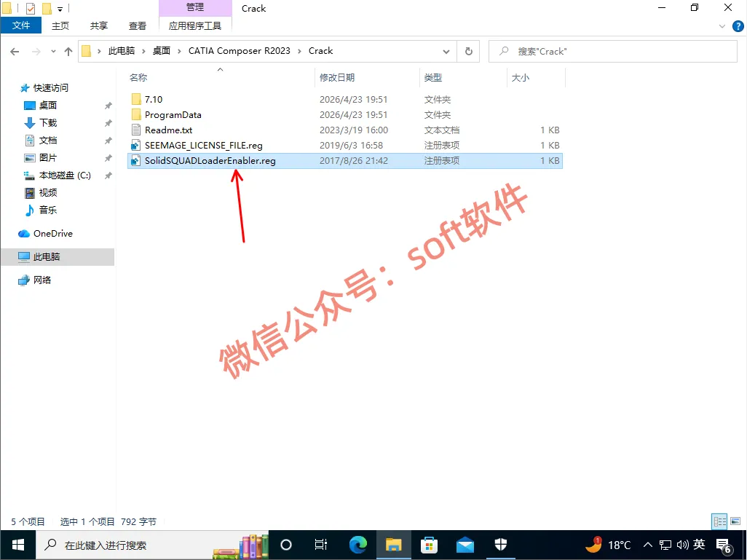Viewport: 747px width, 560px height.
Task: Click CATIA Composer R2023 in breadcrumb
Action: click(x=239, y=51)
